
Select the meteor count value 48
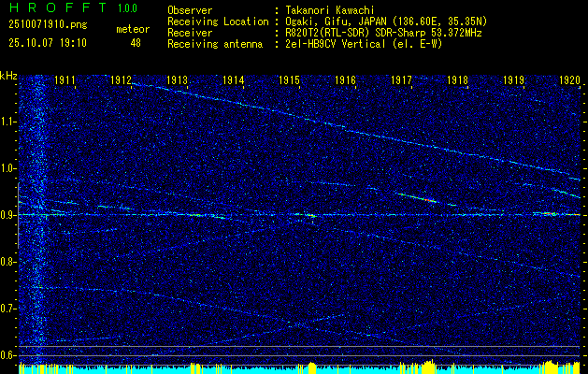tap(136, 43)
